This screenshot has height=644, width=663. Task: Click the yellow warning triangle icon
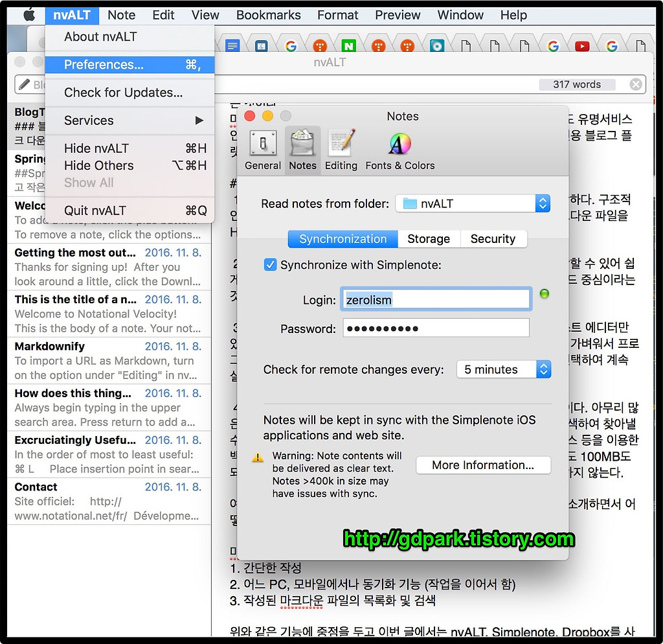tap(258, 457)
